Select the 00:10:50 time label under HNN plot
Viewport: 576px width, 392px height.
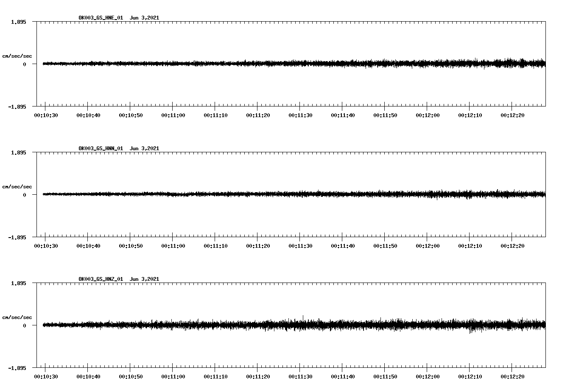131,246
